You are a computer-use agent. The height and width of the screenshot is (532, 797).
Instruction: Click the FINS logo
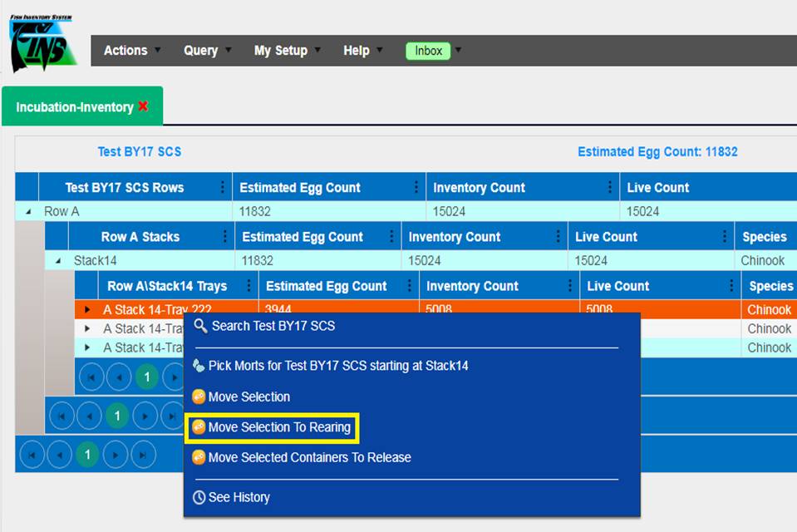point(42,43)
